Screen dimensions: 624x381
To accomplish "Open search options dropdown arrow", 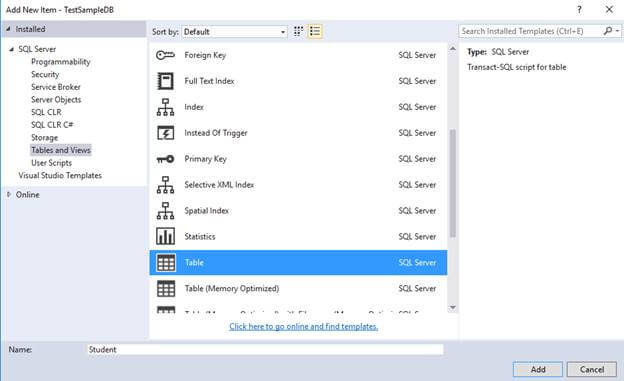I will tap(617, 31).
